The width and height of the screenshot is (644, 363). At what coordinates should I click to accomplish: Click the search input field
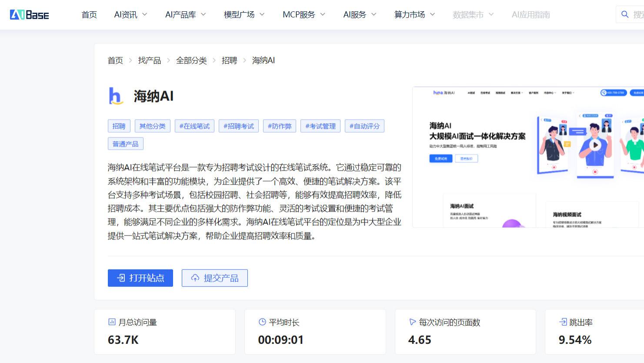[630, 14]
